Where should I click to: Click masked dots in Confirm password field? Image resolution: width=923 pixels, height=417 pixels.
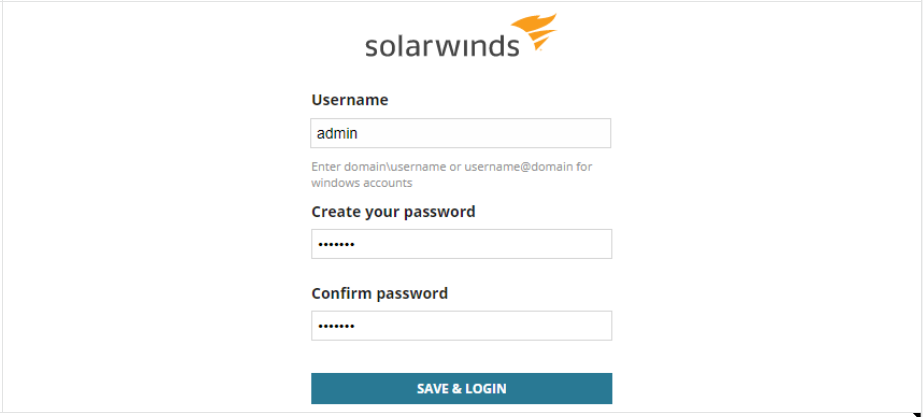(x=336, y=327)
